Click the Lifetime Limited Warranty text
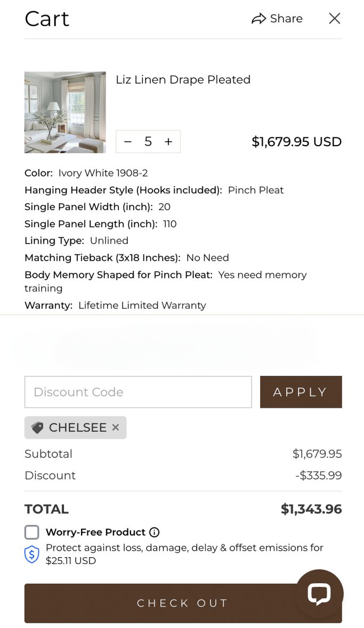Viewport: 364px width, 628px height. [142, 305]
